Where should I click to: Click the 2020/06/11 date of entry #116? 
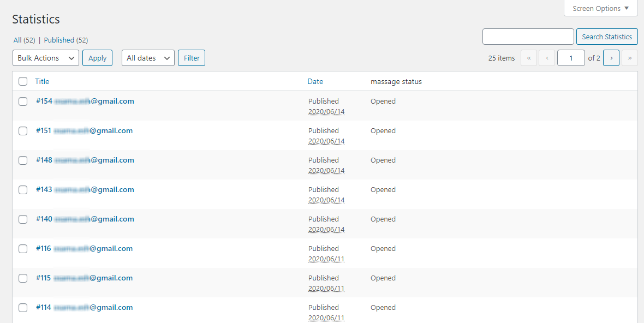[326, 259]
